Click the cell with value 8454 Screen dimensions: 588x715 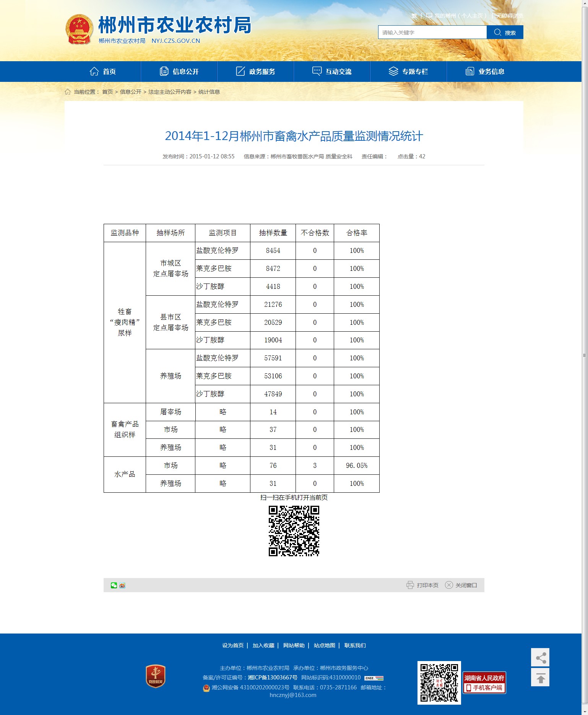point(273,251)
